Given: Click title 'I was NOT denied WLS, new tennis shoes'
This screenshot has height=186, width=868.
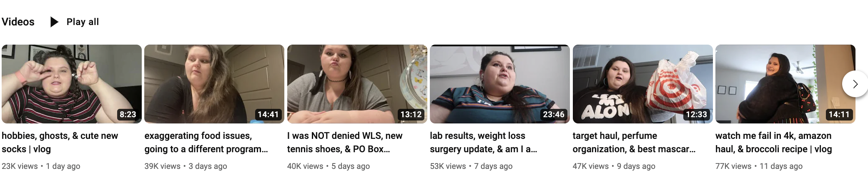Looking at the screenshot, I should [x=345, y=142].
